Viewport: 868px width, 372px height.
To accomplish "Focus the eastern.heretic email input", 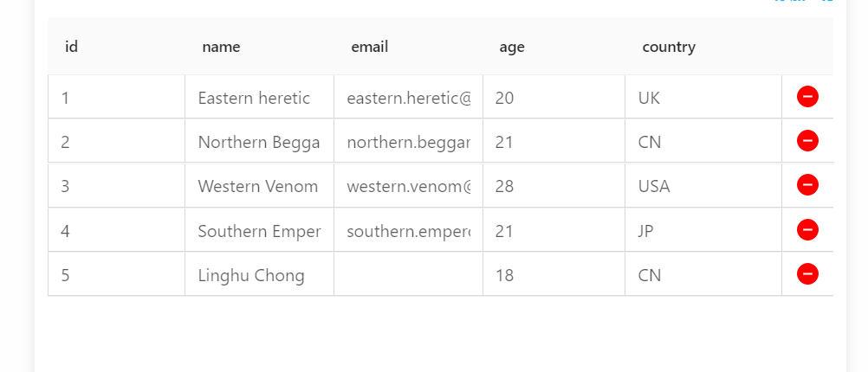I will [x=408, y=98].
